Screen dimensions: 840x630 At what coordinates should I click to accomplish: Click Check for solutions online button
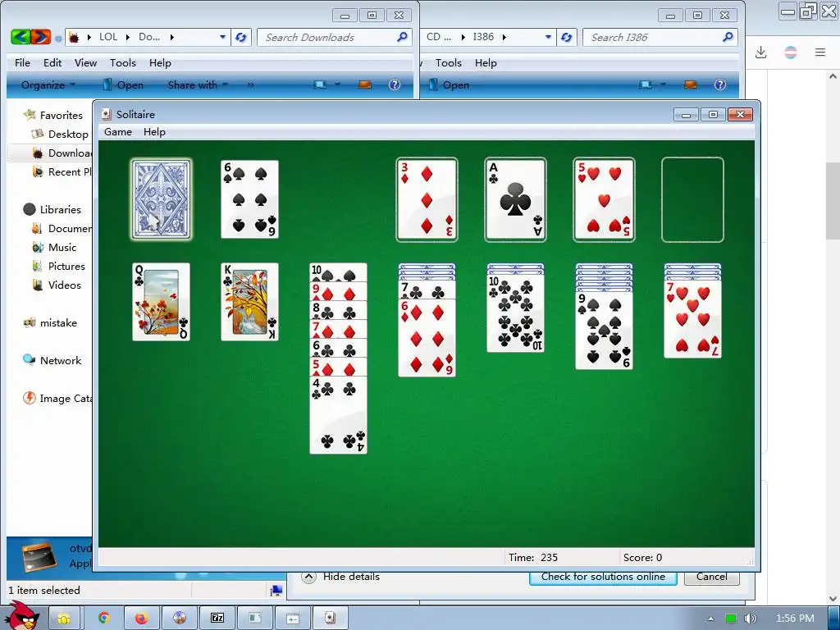coord(603,577)
